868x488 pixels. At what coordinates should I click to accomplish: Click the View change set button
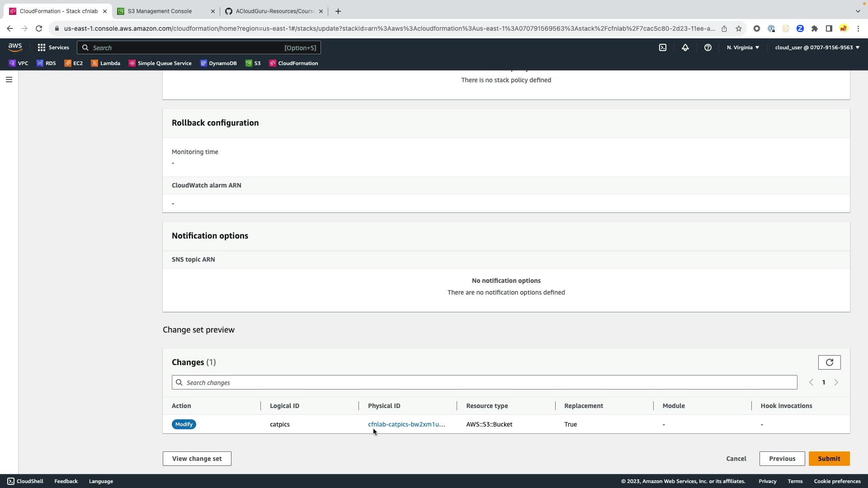point(197,459)
